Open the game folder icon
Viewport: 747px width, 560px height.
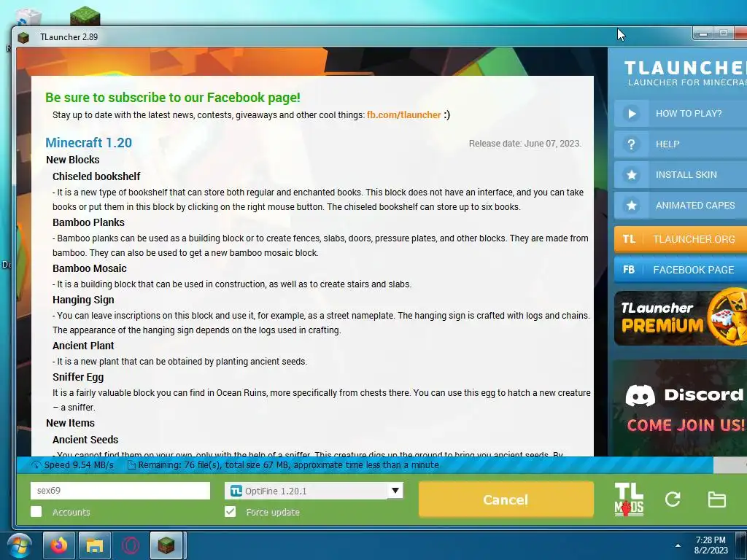tap(716, 499)
